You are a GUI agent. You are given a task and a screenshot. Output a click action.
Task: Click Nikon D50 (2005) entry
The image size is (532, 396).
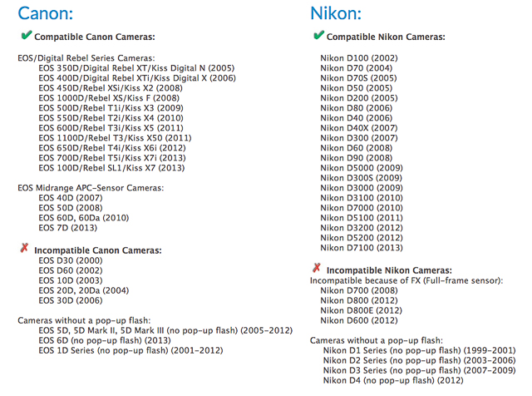(x=357, y=88)
